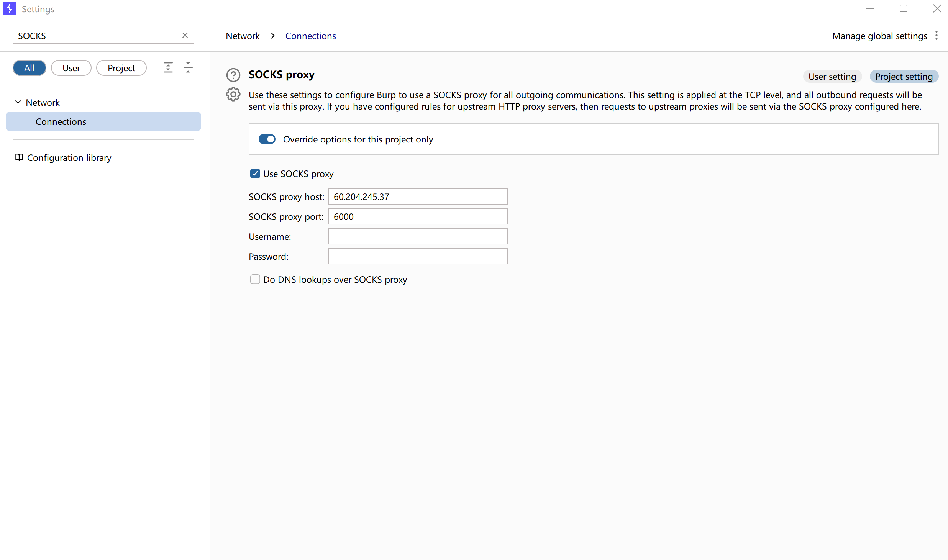Click the SOCKS proxy Username field
Viewport: 948px width, 560px height.
pyautogui.click(x=418, y=236)
